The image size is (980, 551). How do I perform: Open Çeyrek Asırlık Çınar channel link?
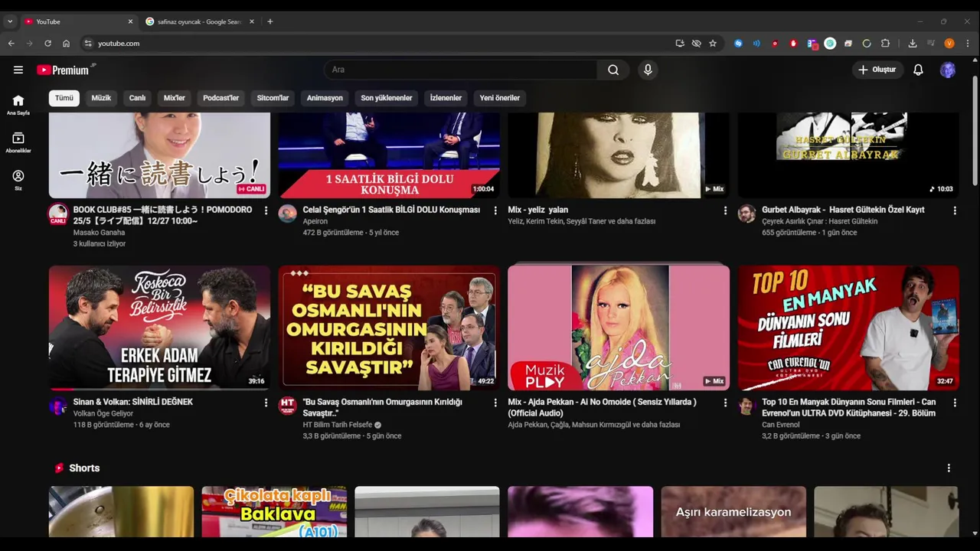820,221
